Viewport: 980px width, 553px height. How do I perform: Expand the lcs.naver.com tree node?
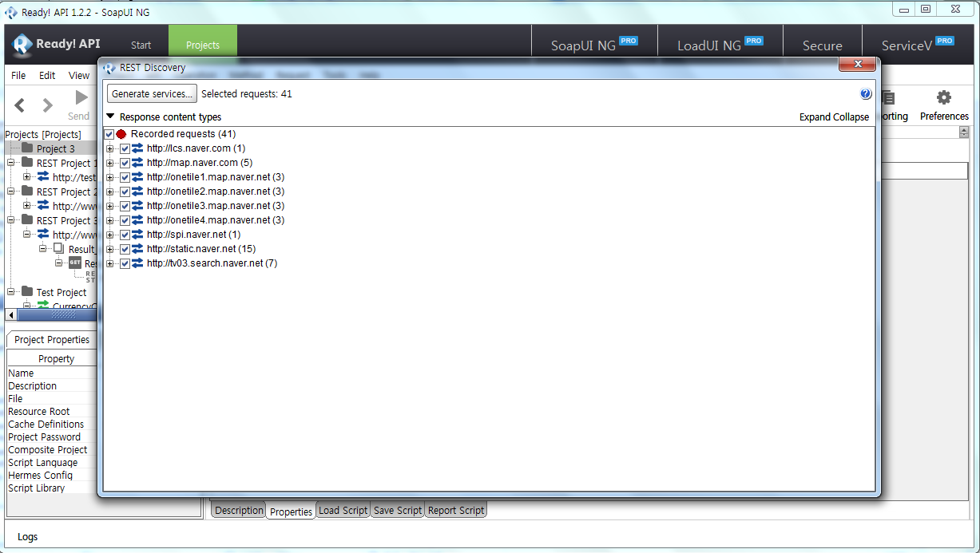point(110,148)
